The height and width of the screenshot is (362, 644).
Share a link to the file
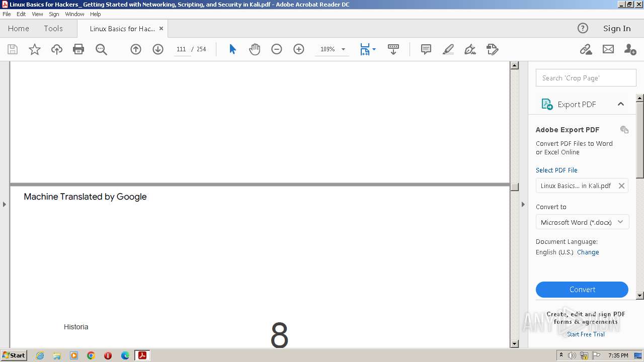586,49
